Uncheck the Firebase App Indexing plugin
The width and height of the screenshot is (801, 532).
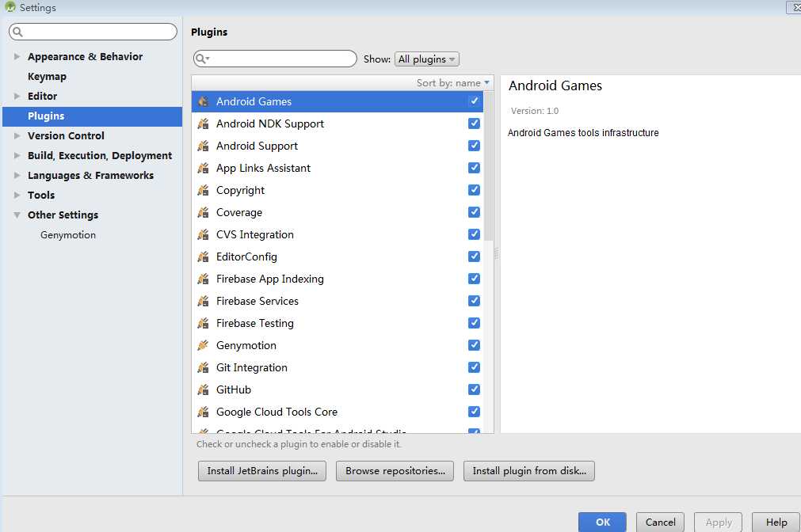click(474, 279)
